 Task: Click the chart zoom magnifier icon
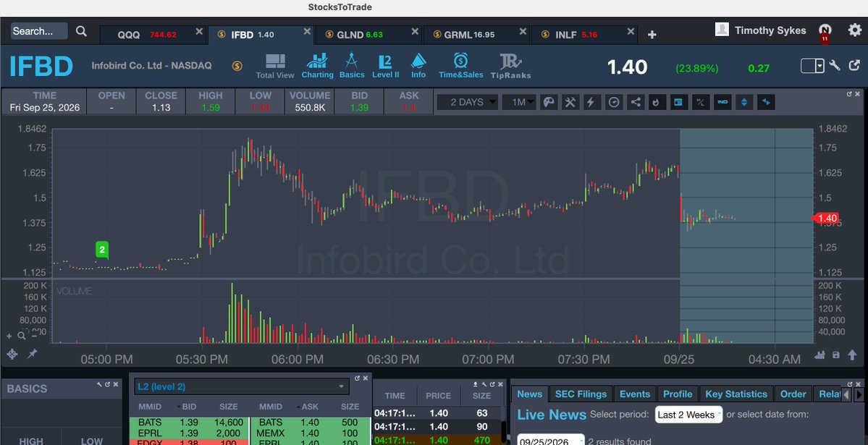[21, 336]
